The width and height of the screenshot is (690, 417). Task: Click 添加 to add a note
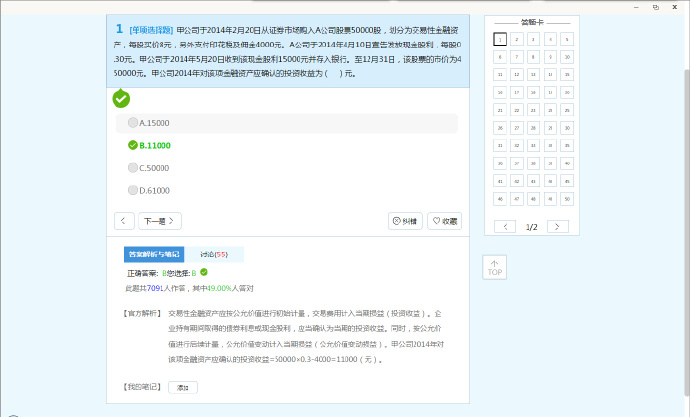(x=182, y=387)
